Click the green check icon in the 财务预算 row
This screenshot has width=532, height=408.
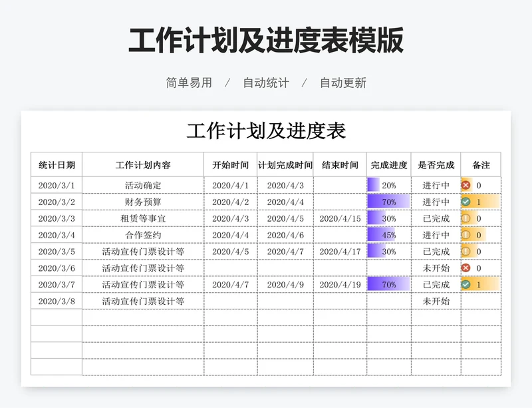click(466, 202)
